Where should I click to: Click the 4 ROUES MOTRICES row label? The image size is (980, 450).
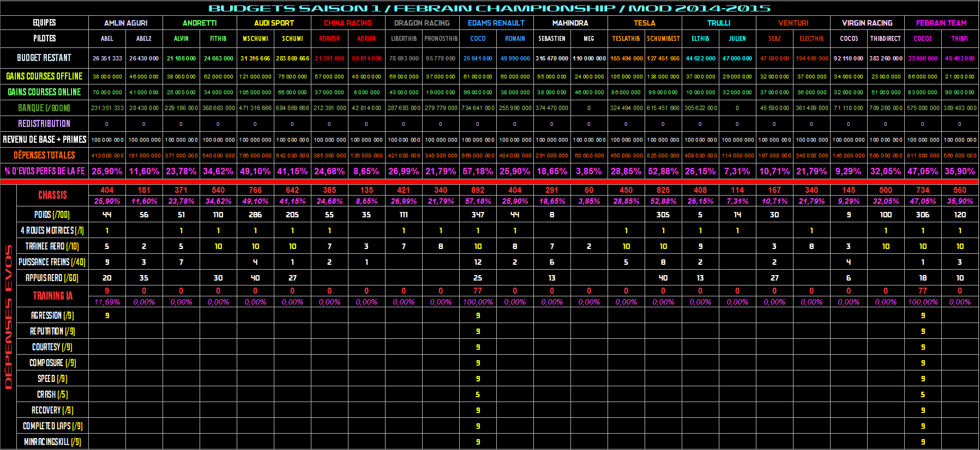pos(52,230)
